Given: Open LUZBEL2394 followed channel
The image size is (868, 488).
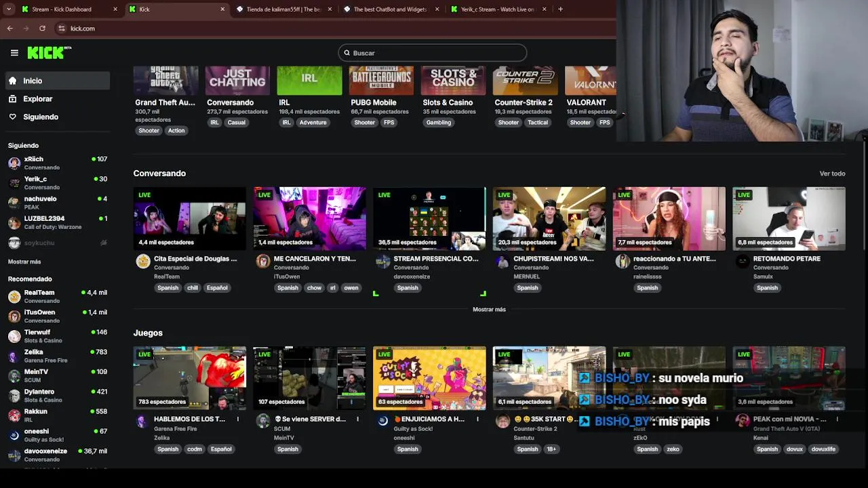Looking at the screenshot, I should pos(58,222).
